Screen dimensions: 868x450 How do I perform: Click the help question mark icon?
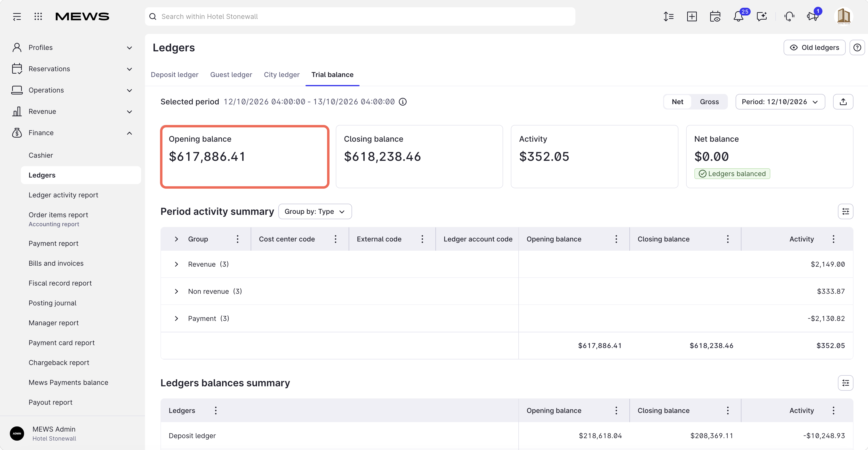[x=857, y=47]
